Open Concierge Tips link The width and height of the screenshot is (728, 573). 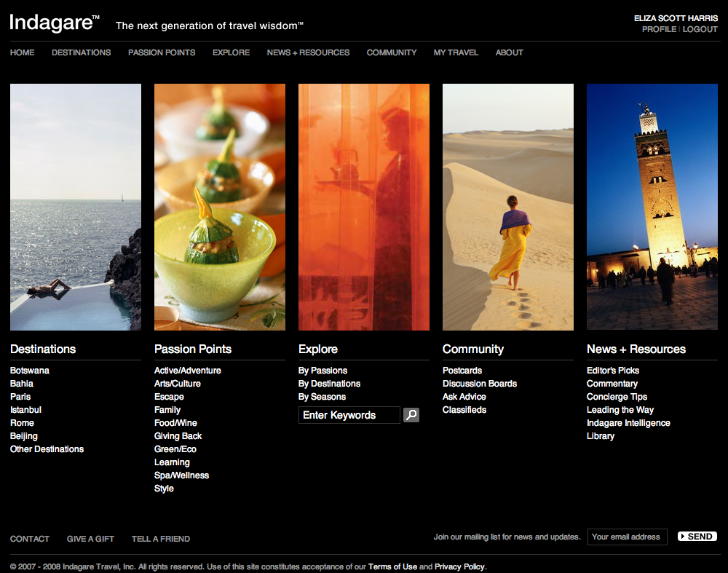[x=617, y=397]
